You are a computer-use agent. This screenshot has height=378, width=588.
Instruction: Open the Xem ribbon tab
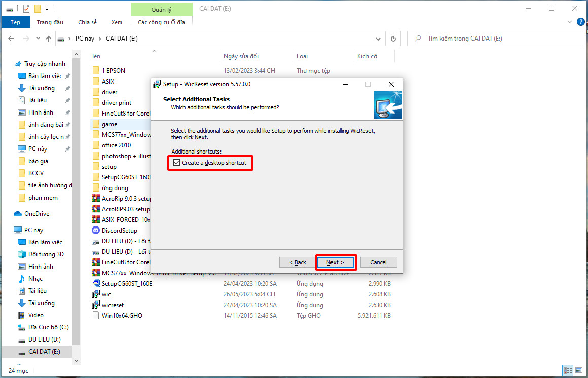pyautogui.click(x=117, y=22)
